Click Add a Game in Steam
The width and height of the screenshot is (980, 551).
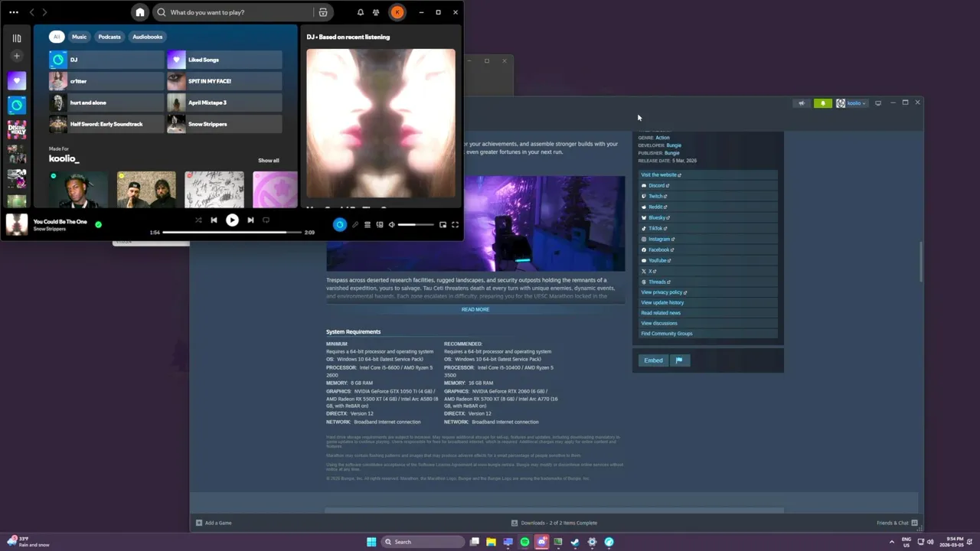pos(214,523)
